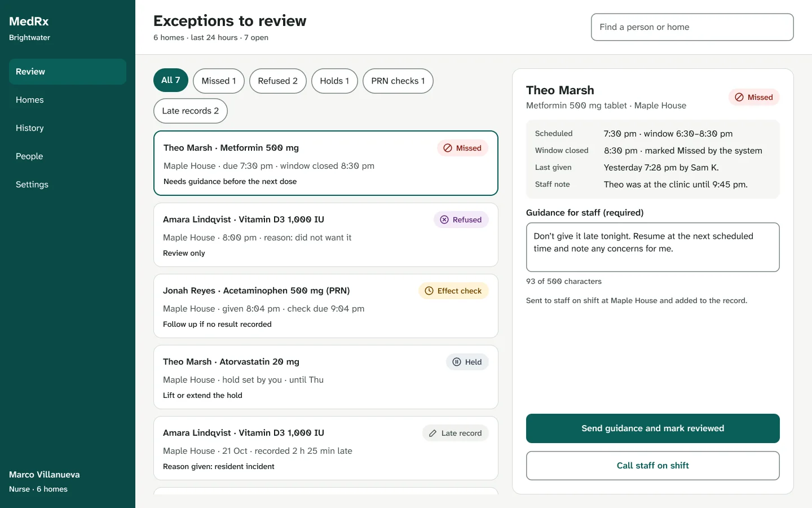Call staff on shift

tap(653, 466)
